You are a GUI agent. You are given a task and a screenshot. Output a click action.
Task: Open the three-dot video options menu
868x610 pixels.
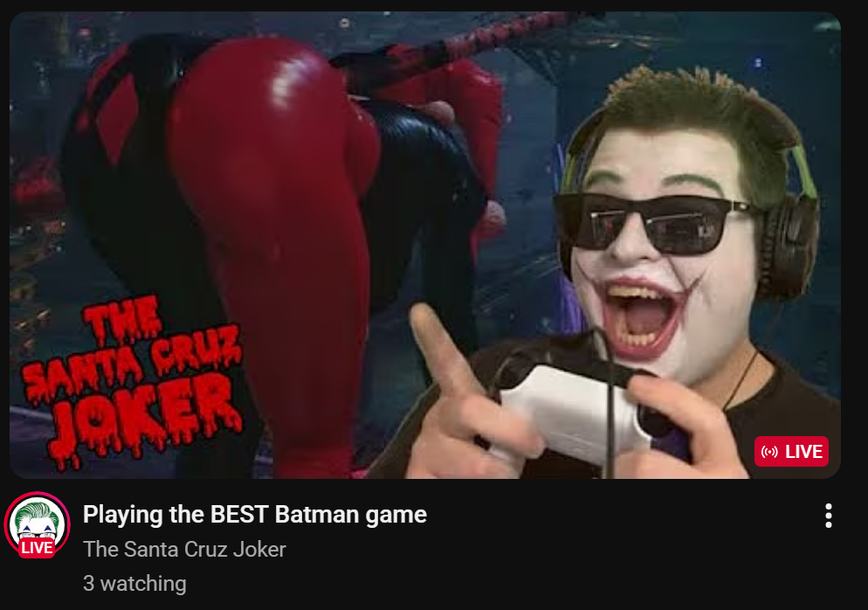pyautogui.click(x=828, y=516)
